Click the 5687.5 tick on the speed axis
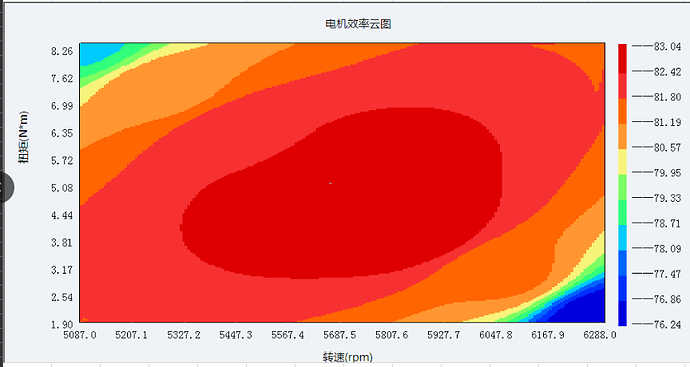 tap(339, 335)
